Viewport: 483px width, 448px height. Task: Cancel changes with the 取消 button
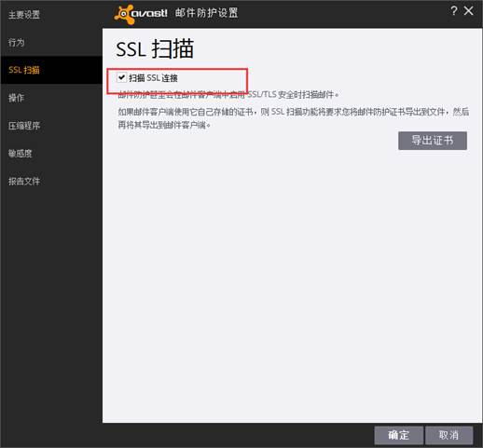pos(448,435)
